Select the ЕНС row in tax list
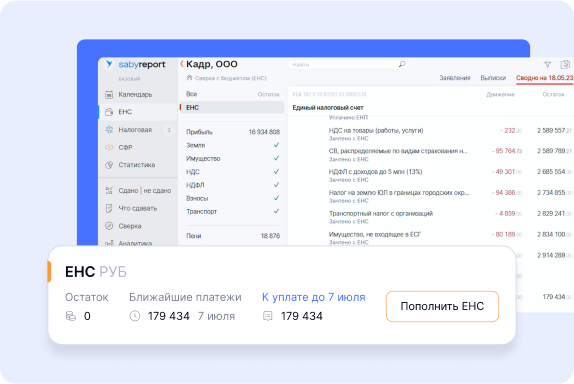The height and width of the screenshot is (384, 574). (232, 107)
